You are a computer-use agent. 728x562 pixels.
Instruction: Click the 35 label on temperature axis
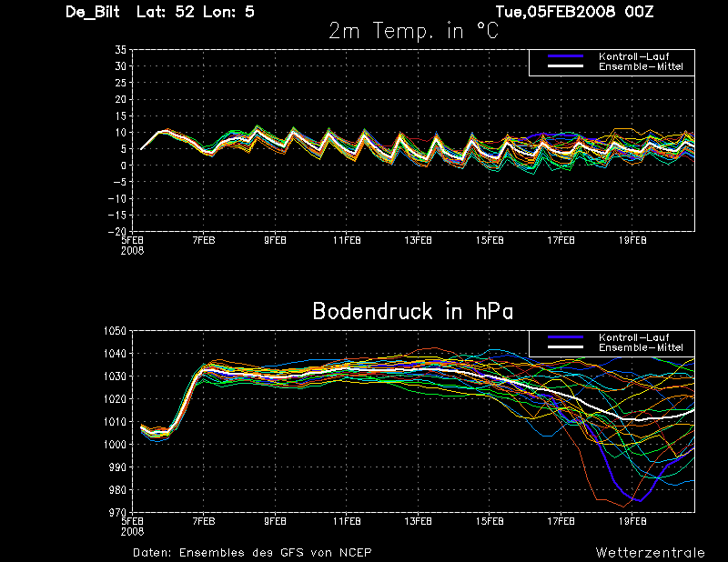click(120, 50)
